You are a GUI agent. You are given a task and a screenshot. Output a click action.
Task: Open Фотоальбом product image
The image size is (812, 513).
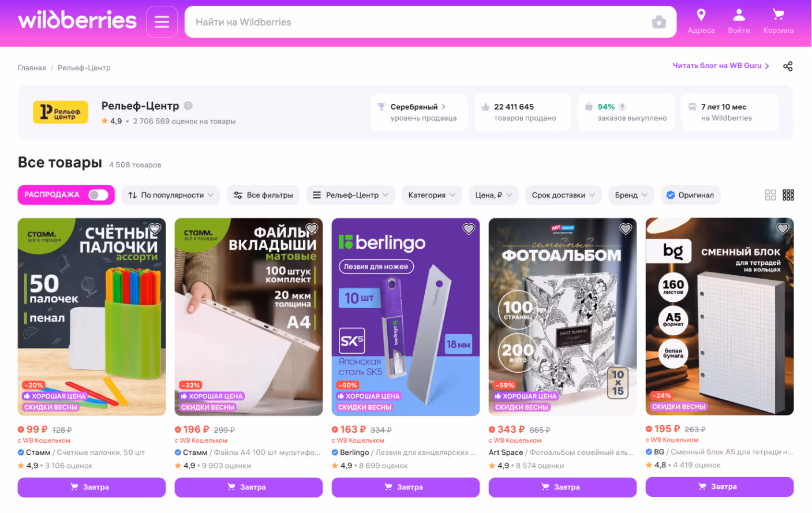[563, 317]
